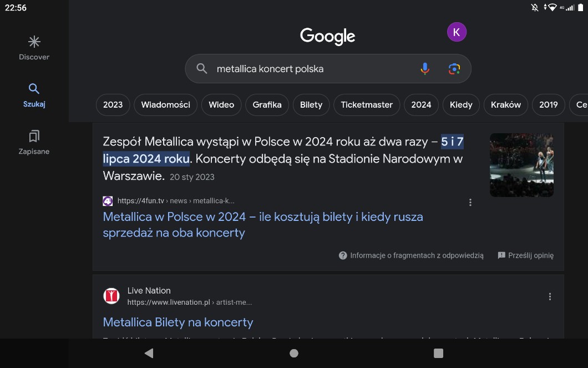Apply the Grafika filter chip
The image size is (588, 368).
coord(267,105)
